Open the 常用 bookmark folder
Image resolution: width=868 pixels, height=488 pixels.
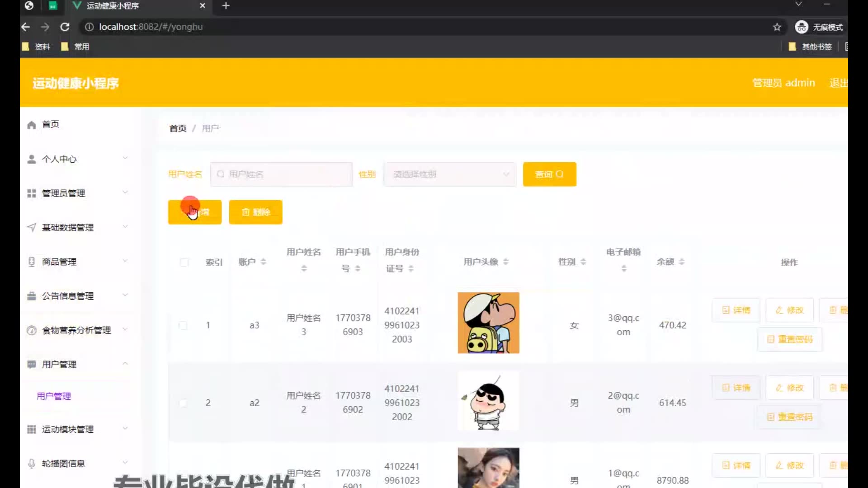tap(75, 47)
